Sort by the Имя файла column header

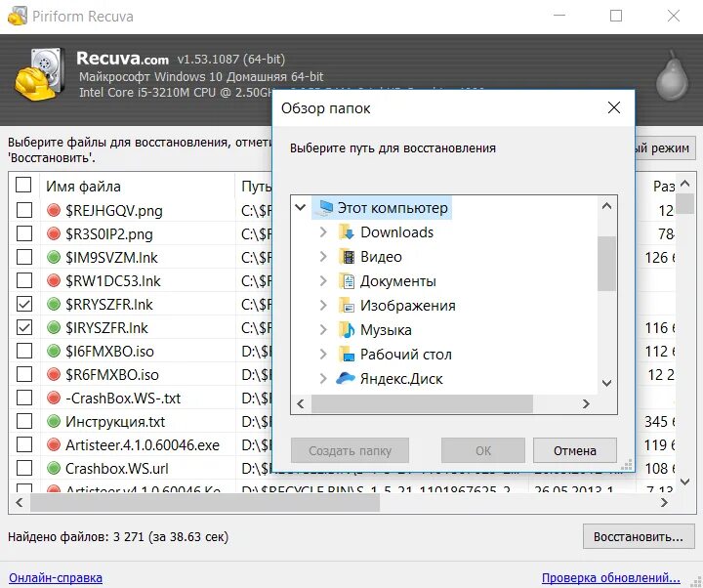138,187
